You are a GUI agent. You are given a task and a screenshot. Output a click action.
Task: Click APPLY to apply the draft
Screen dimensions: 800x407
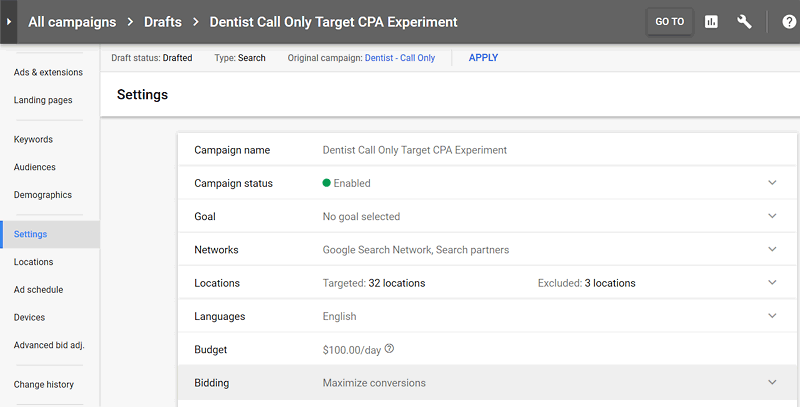(x=483, y=58)
